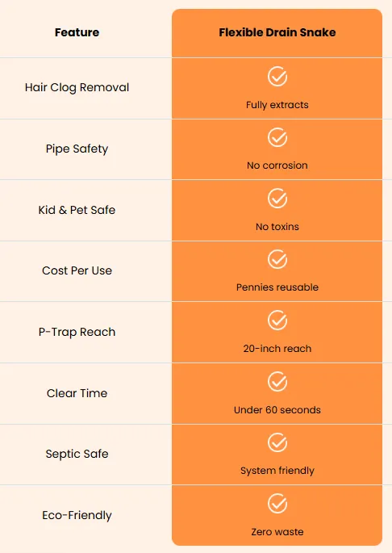Click the Under 60 seconds text
The image size is (392, 553).
point(277,410)
